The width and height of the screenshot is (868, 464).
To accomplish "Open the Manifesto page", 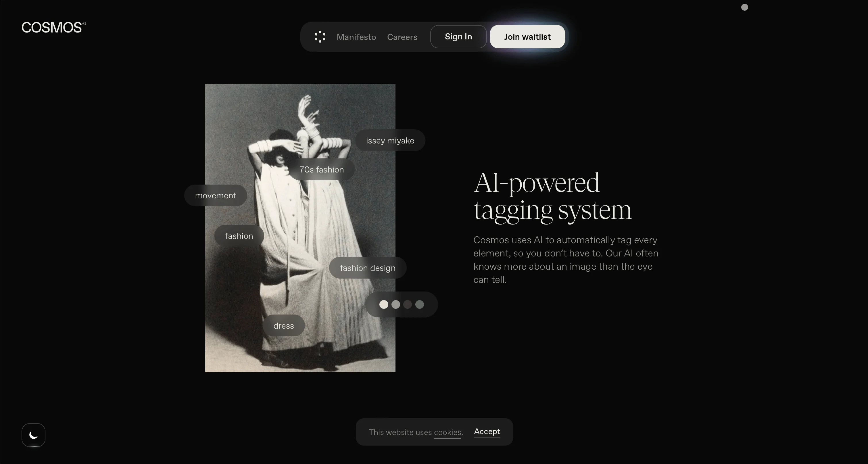I will (356, 37).
